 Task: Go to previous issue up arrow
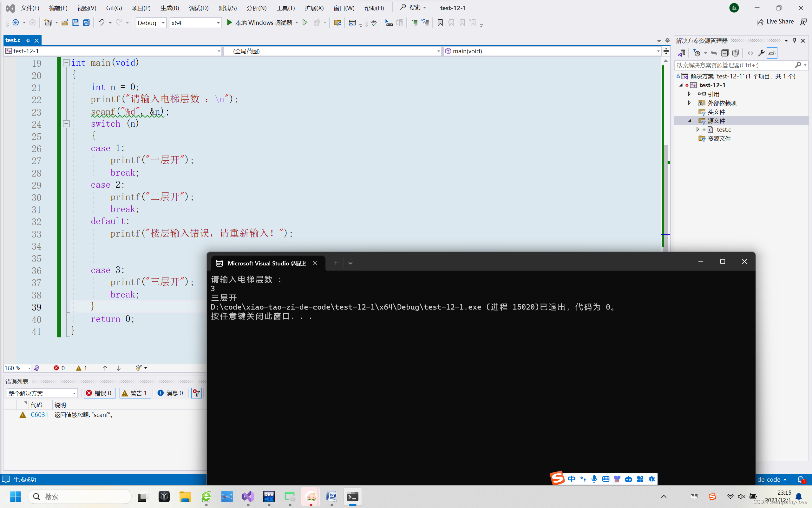pos(105,368)
